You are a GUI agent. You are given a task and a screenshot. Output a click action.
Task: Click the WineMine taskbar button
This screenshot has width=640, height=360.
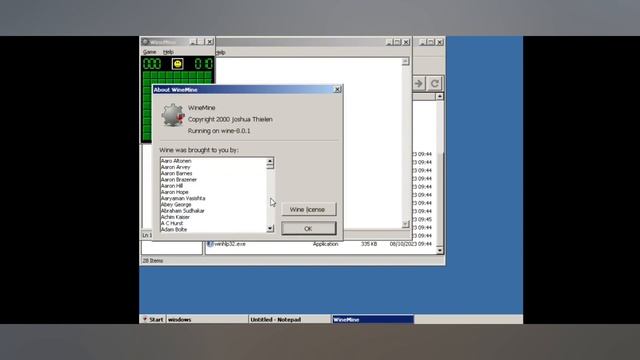373,320
